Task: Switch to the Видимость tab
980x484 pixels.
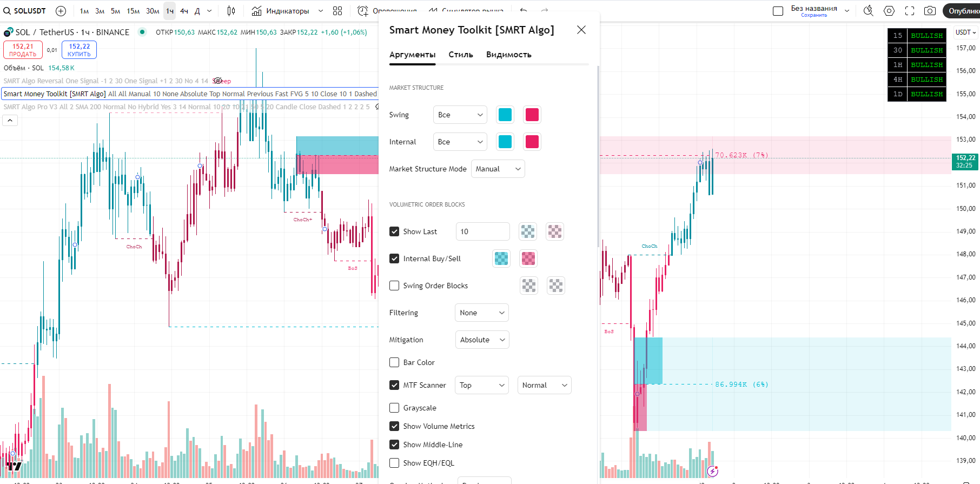Action: point(508,55)
